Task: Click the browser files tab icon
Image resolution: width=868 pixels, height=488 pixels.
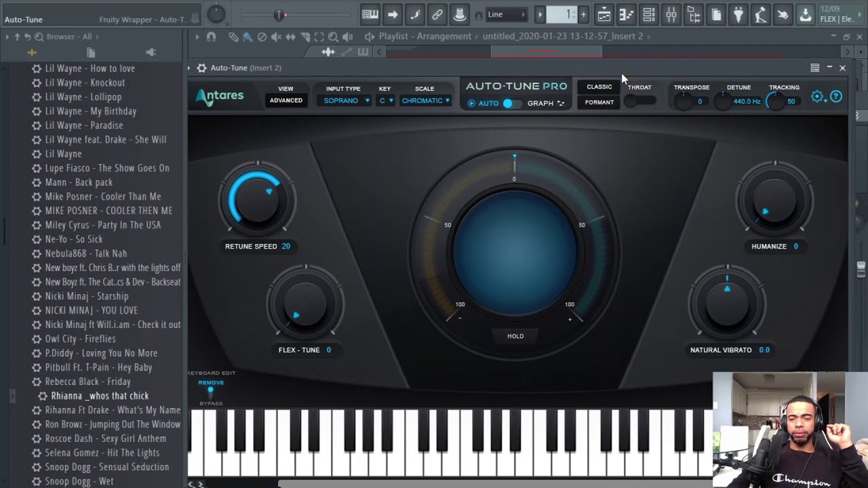Action: click(91, 52)
